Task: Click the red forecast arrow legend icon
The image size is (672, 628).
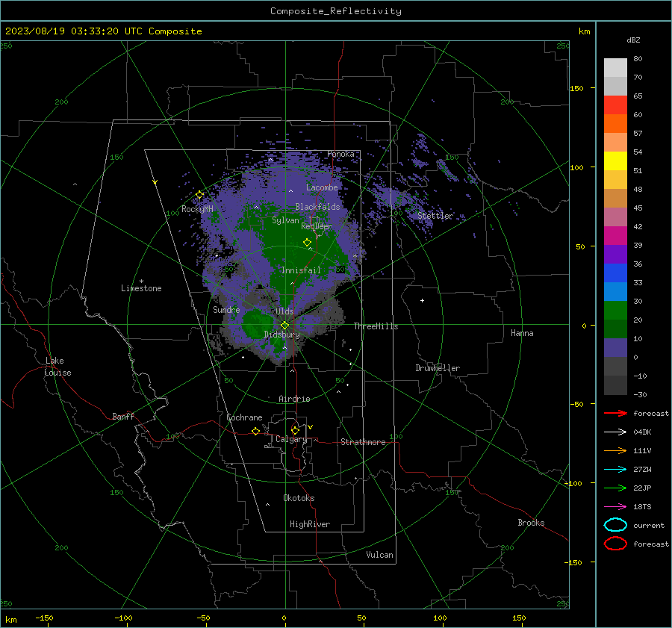Action: [x=615, y=413]
